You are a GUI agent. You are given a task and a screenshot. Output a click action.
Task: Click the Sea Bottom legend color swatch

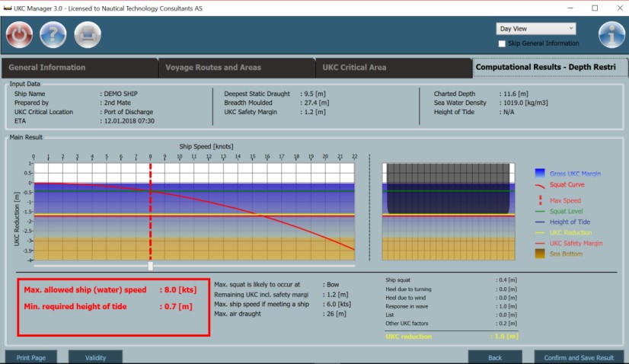(x=540, y=254)
